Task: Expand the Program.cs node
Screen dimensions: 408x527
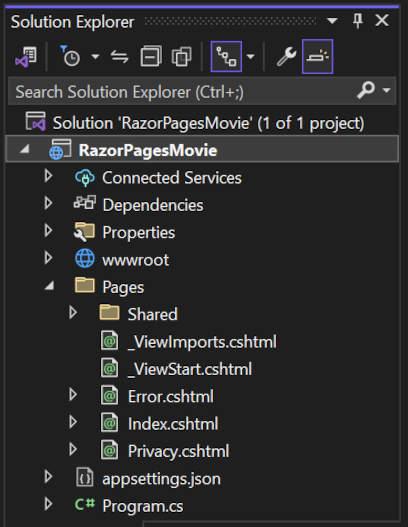Action: pyautogui.click(x=48, y=504)
